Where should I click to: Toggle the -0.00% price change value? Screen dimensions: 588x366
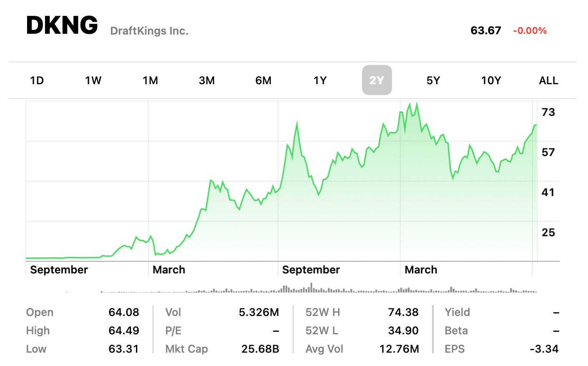click(530, 30)
